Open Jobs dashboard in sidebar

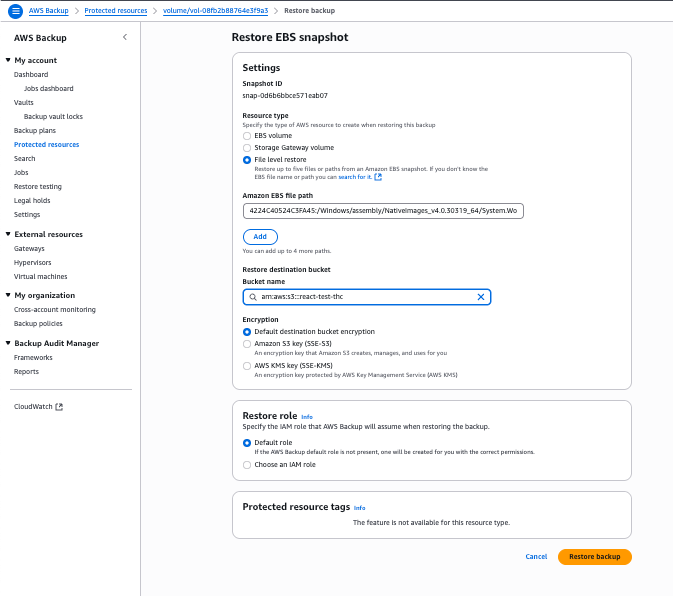tap(49, 89)
